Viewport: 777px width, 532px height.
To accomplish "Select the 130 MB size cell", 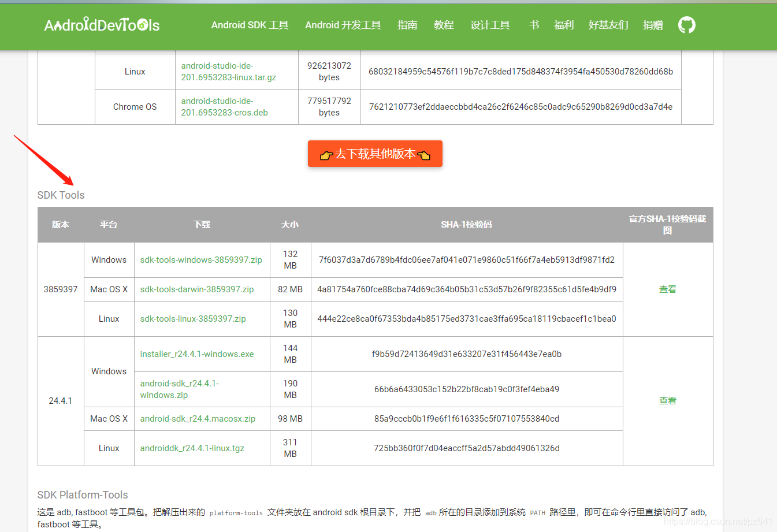I will [291, 319].
